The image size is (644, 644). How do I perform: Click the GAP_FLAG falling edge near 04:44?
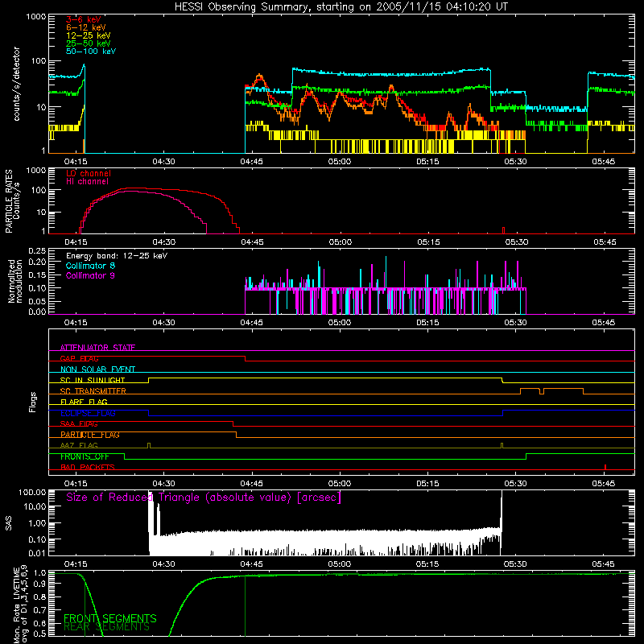246,358
